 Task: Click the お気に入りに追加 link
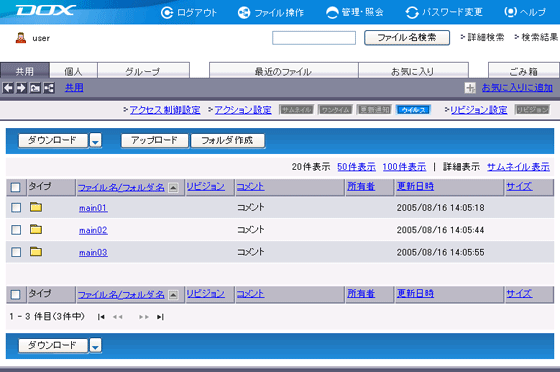[517, 88]
